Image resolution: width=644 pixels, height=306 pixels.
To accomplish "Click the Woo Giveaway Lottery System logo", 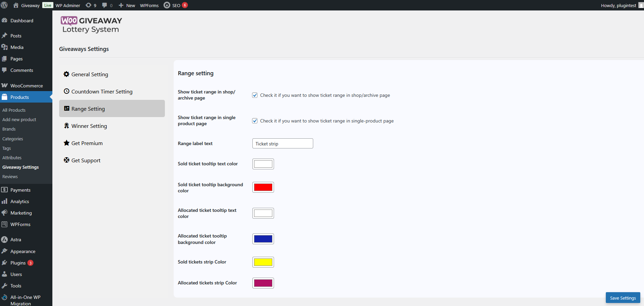I will 91,25.
